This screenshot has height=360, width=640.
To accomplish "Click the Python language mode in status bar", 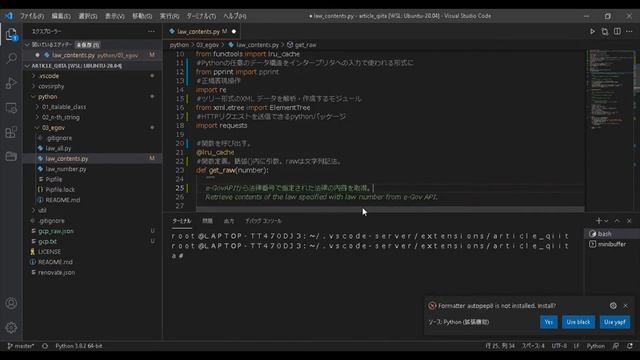I will tap(596, 346).
